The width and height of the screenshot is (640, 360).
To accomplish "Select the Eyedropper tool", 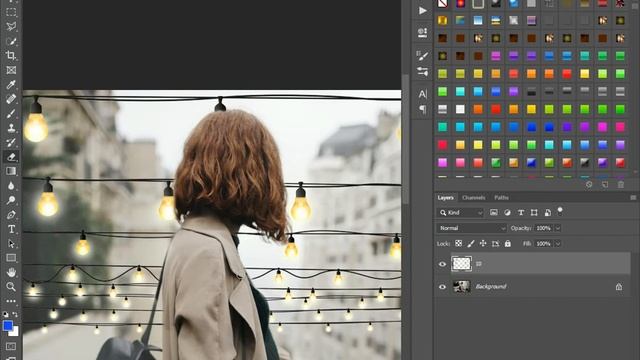I will click(11, 84).
